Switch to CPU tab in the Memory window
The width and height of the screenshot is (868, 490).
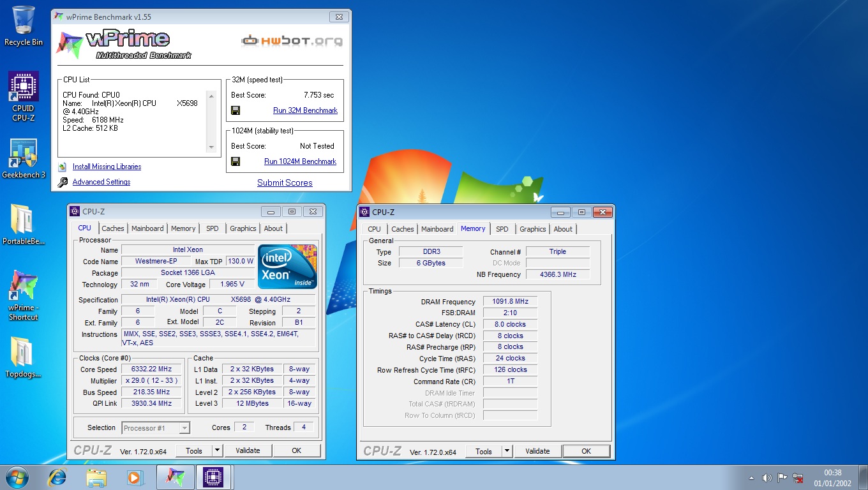click(375, 229)
